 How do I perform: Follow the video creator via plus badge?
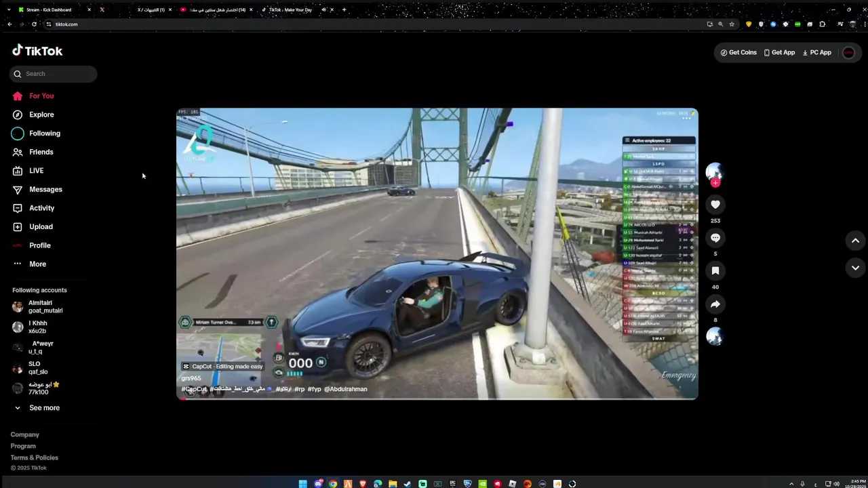[x=715, y=183]
